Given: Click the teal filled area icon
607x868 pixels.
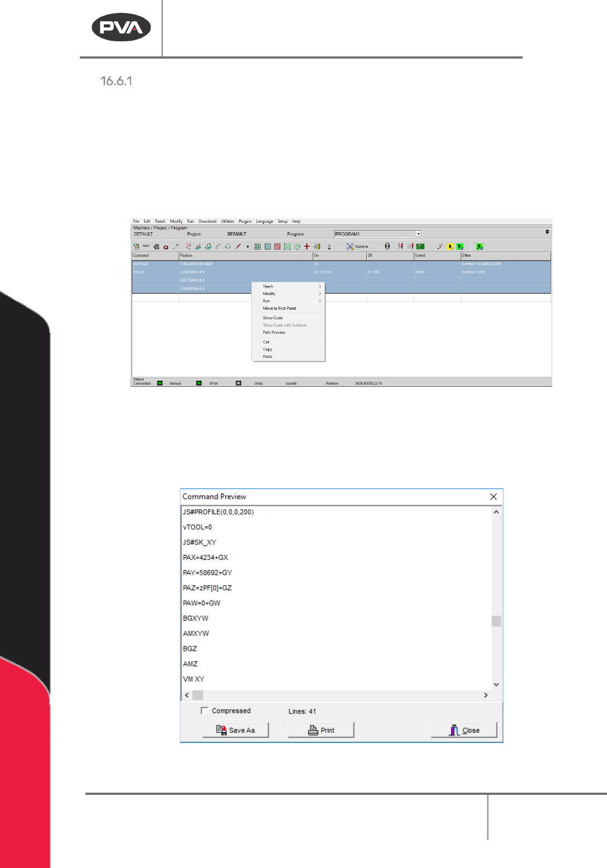Looking at the screenshot, I should tap(267, 246).
